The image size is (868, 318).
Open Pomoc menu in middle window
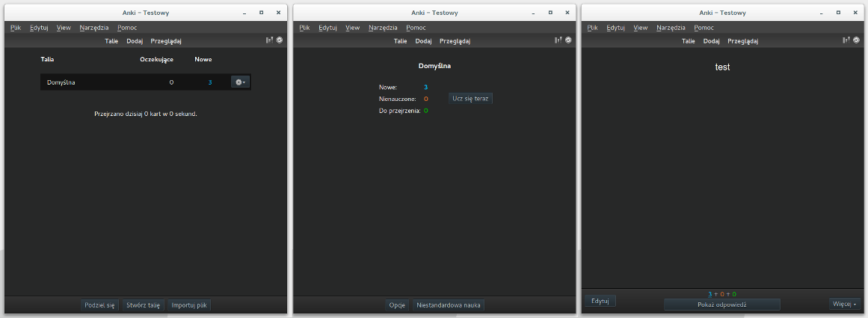[x=416, y=28]
